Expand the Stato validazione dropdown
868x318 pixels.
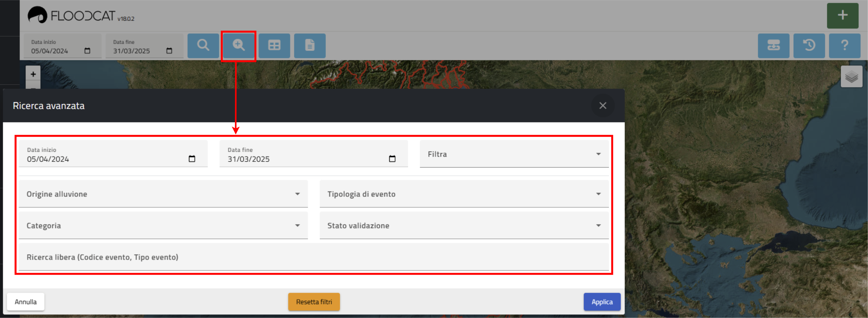pos(464,226)
